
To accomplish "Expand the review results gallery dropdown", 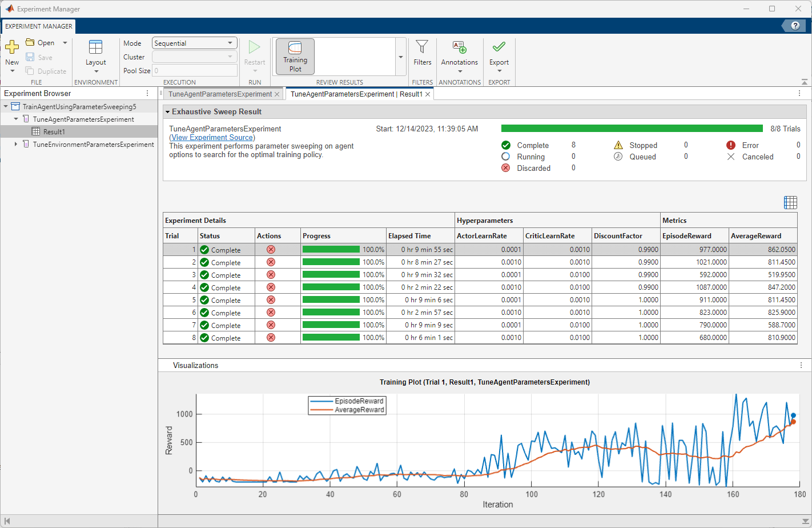I will pos(401,57).
